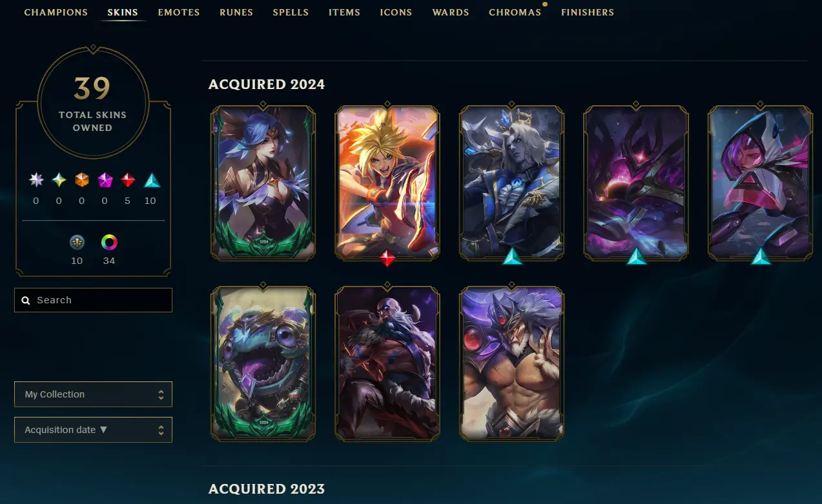Click the magnifier icon in the search box

(x=26, y=300)
